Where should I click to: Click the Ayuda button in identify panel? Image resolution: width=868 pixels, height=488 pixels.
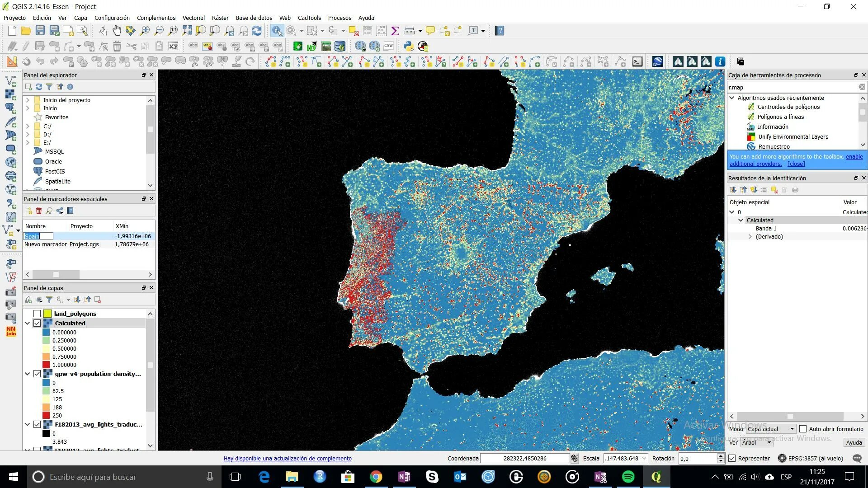(854, 442)
